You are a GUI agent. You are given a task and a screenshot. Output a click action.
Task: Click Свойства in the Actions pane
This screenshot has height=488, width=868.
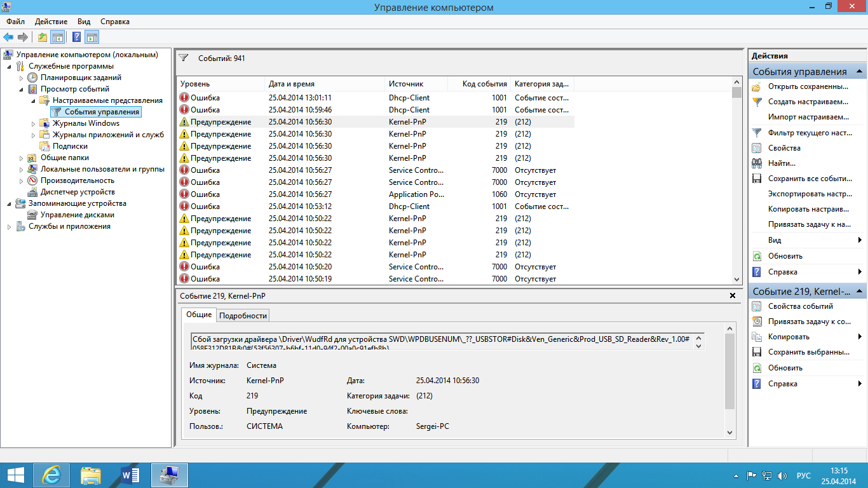784,148
